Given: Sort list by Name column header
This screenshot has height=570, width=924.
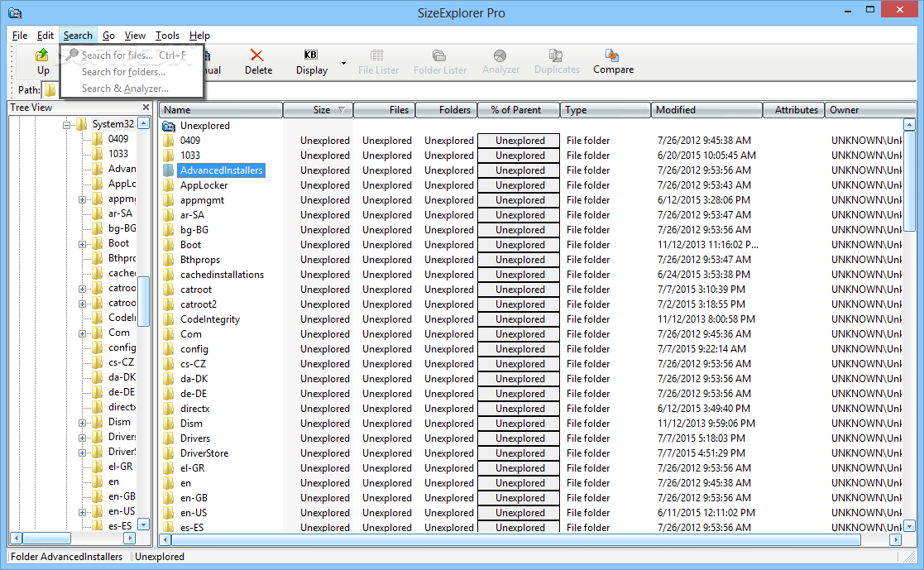Looking at the screenshot, I should click(x=220, y=110).
